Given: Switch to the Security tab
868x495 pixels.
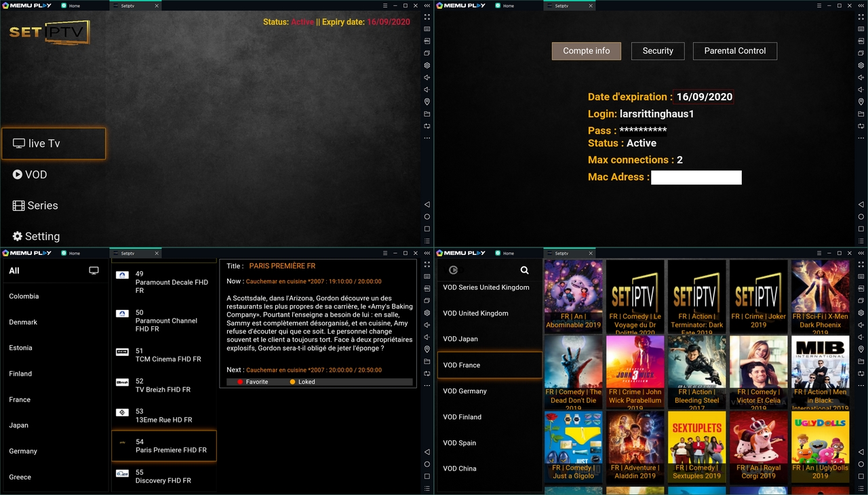Looking at the screenshot, I should click(658, 51).
